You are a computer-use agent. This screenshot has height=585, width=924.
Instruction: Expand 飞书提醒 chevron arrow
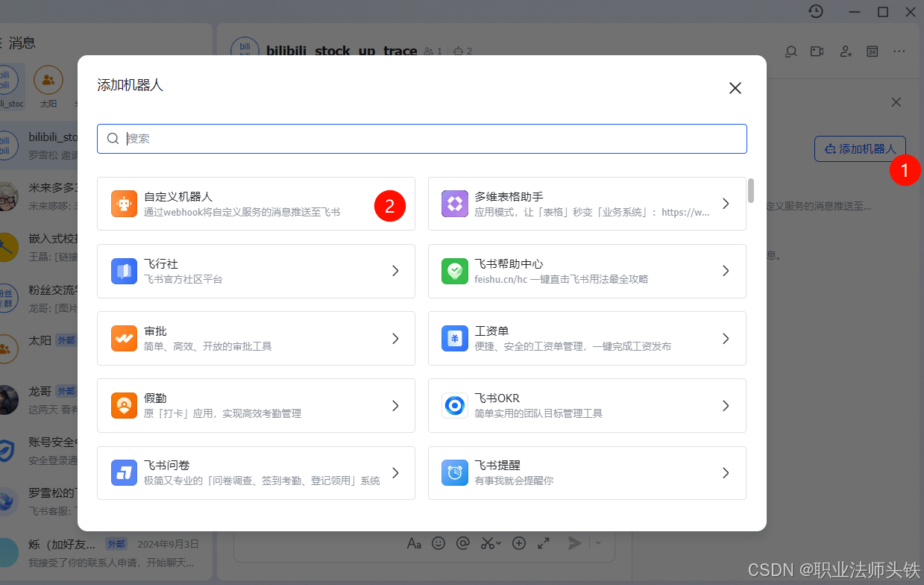click(726, 472)
